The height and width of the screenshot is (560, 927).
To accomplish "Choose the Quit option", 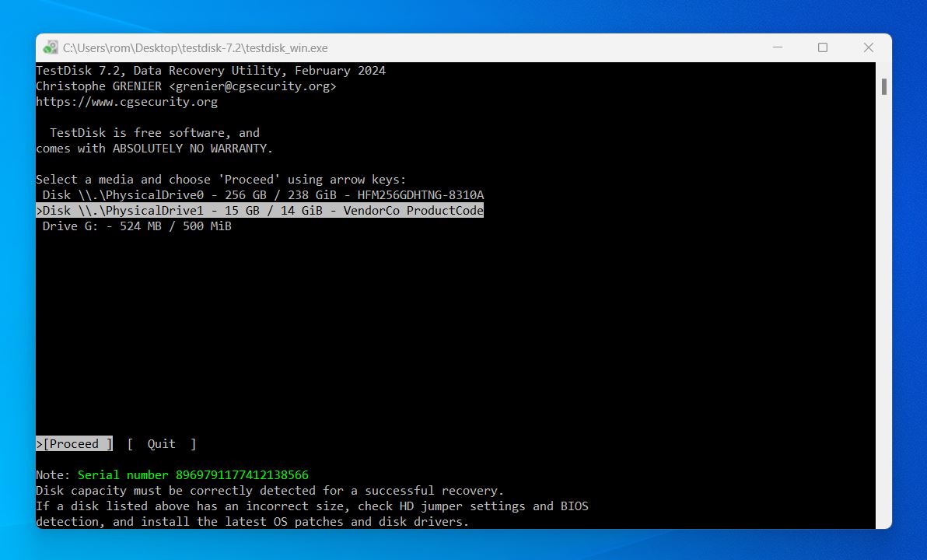I will click(162, 444).
